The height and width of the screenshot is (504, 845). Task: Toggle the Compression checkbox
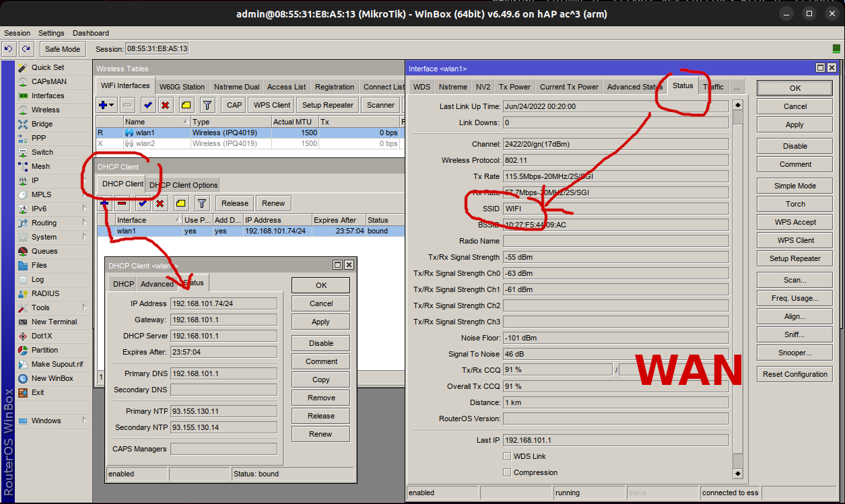pyautogui.click(x=507, y=472)
